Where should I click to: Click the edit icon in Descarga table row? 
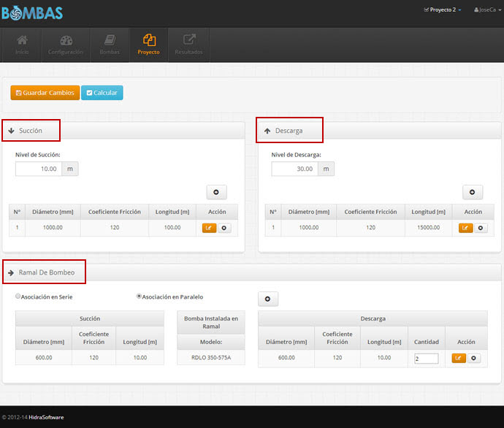465,228
